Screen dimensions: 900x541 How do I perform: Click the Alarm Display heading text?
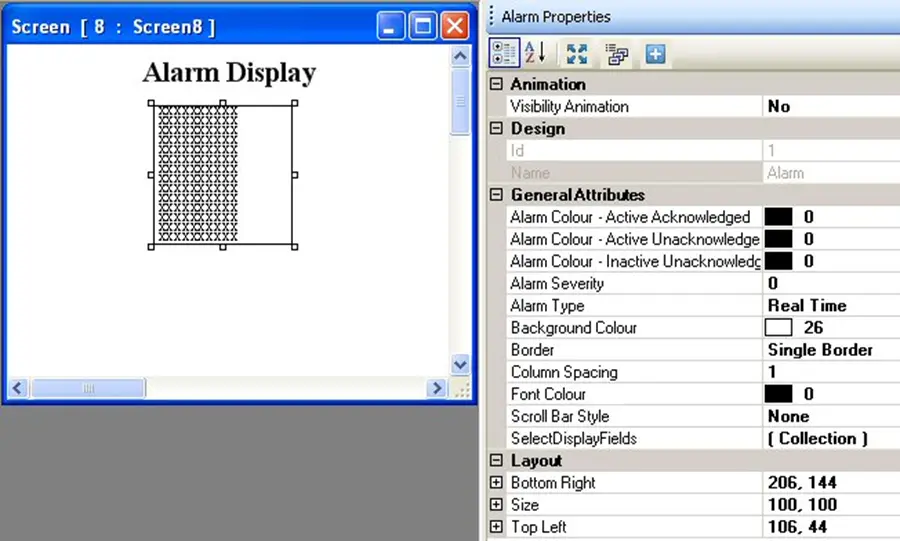[x=230, y=73]
